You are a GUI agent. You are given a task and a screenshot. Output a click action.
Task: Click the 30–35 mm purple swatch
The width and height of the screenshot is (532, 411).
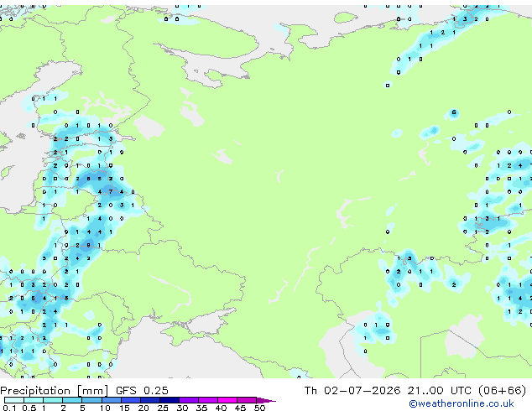(189, 400)
